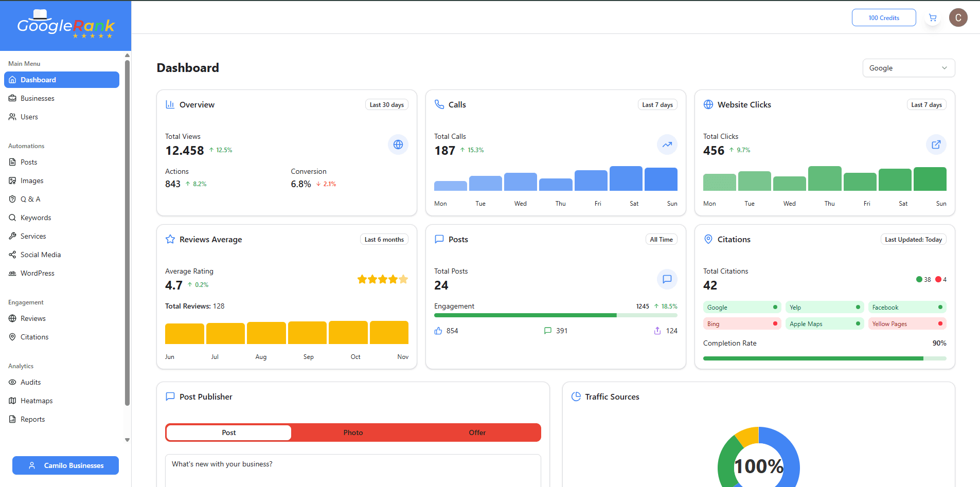This screenshot has height=487, width=980.
Task: Click the Last 7 days badge in Calls
Action: [x=657, y=104]
